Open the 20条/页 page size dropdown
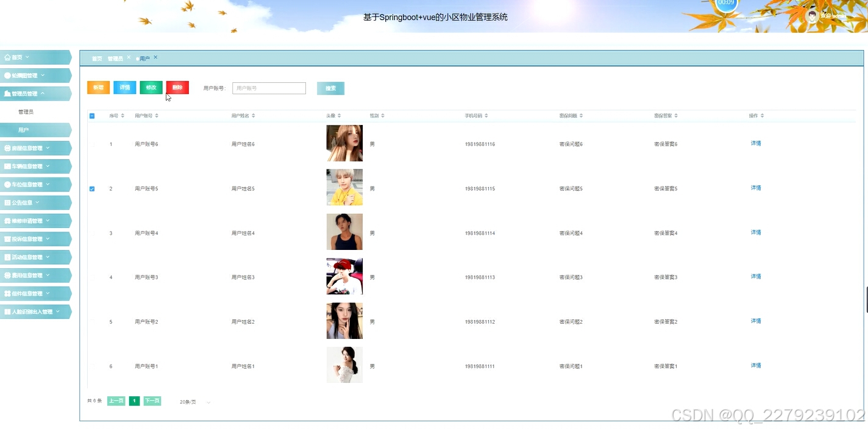This screenshot has width=868, height=431. [193, 401]
